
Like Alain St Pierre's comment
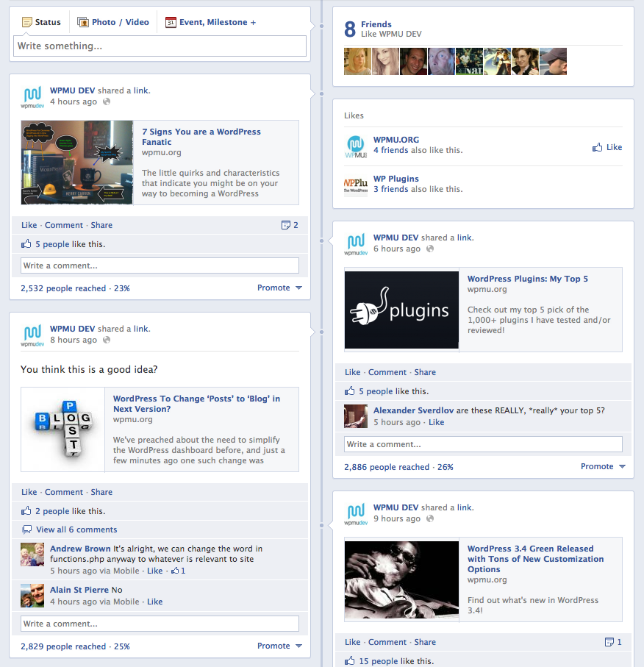point(155,602)
